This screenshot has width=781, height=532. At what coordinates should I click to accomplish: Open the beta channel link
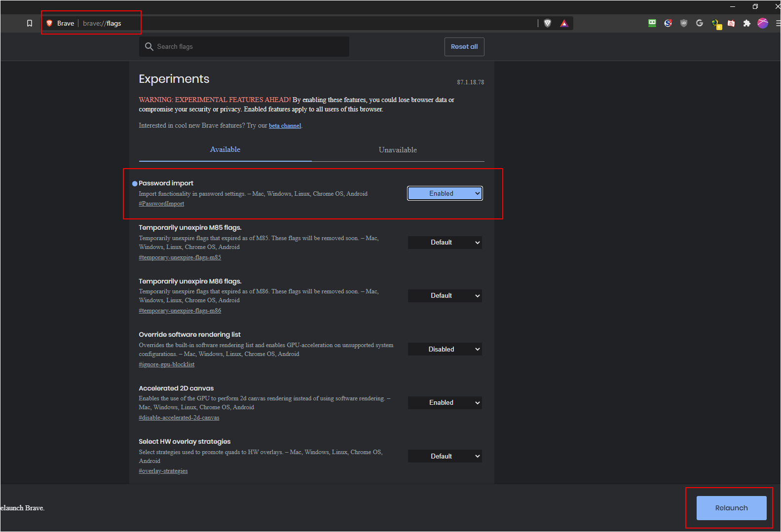[x=285, y=126]
